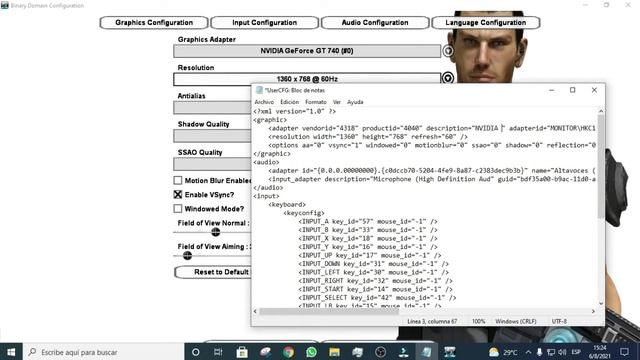Screen dimensions: 640x360
Task: Open the taskbar clock and date
Action: [x=599, y=352]
